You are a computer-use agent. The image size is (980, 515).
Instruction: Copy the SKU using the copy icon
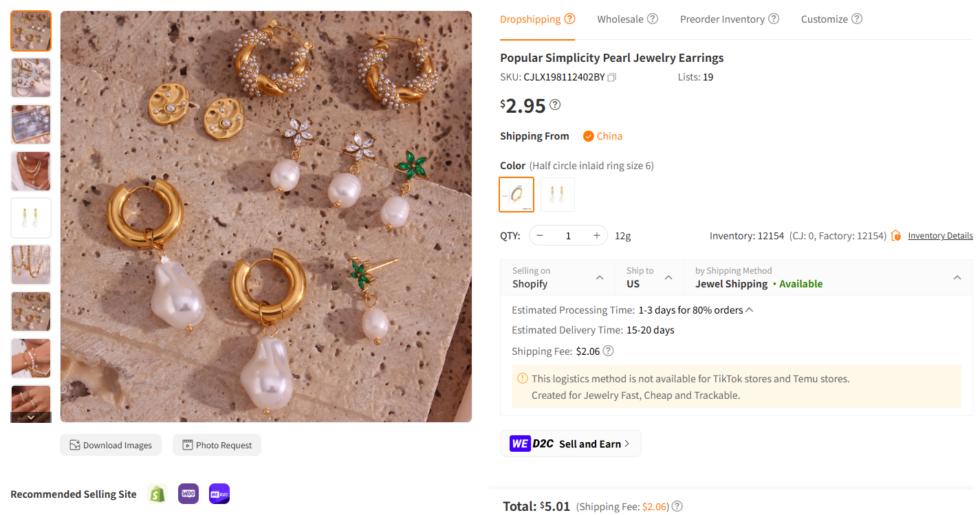pos(611,77)
